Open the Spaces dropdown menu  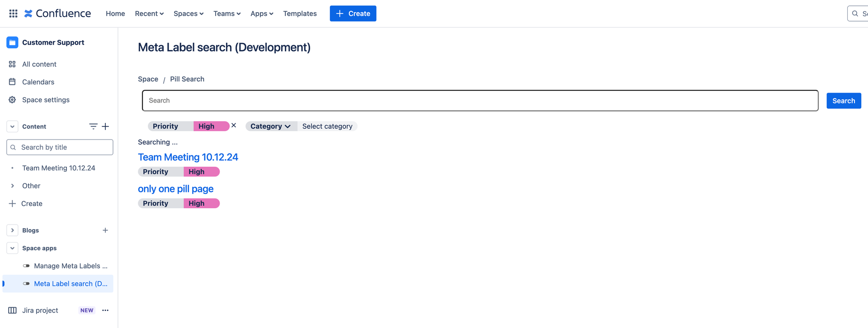[189, 14]
